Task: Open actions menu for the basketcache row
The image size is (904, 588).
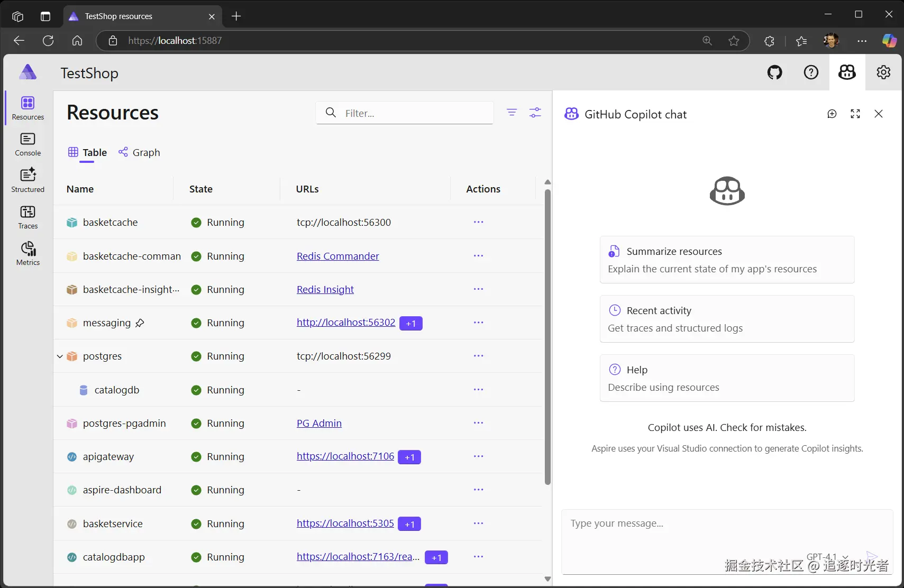Action: coord(478,223)
